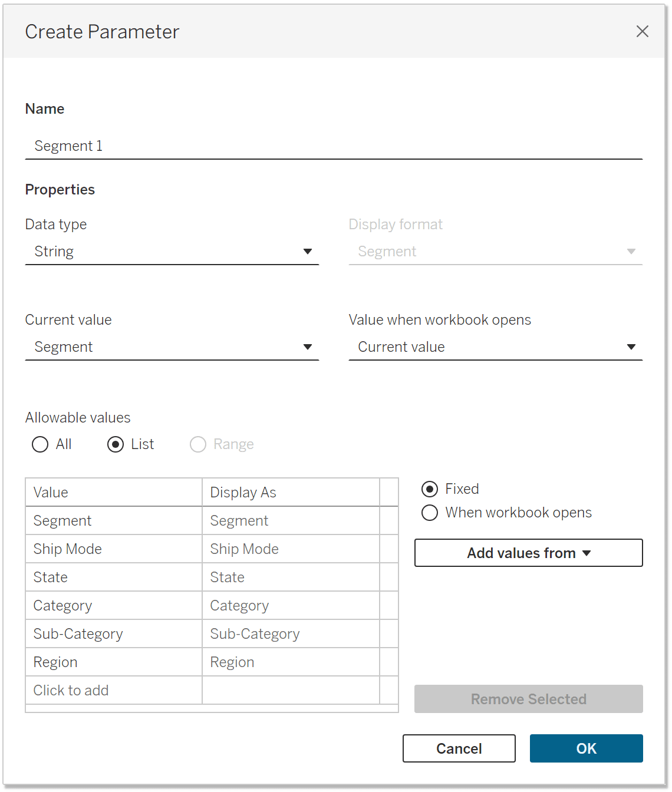Select the Ship Mode value cell
The image size is (672, 792).
[x=114, y=549]
